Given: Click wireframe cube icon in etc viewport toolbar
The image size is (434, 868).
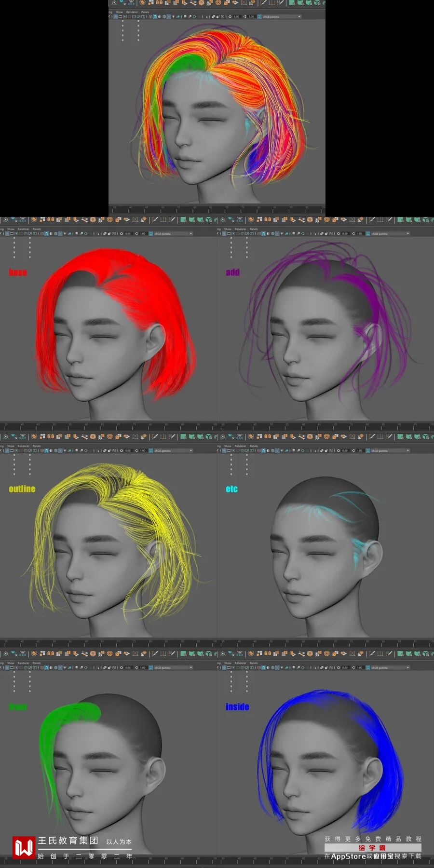Looking at the screenshot, I should (x=259, y=450).
